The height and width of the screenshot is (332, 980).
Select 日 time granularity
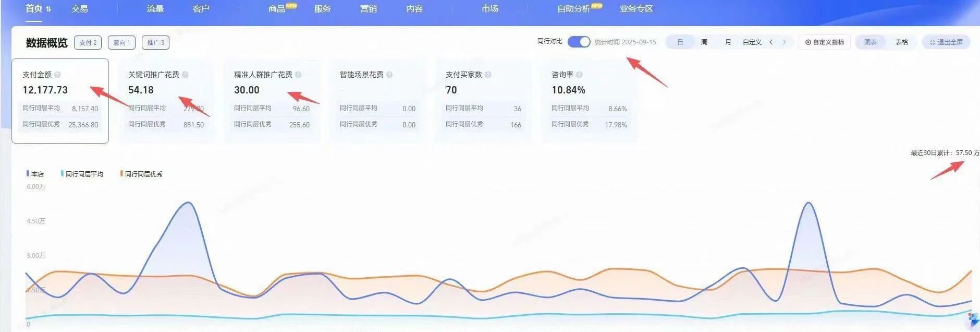coord(680,42)
